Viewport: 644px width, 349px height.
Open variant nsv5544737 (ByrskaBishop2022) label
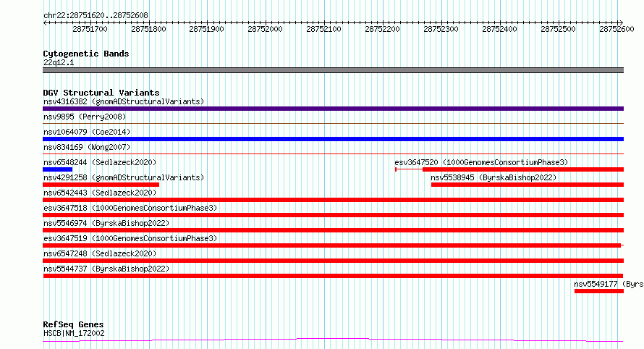point(106,269)
